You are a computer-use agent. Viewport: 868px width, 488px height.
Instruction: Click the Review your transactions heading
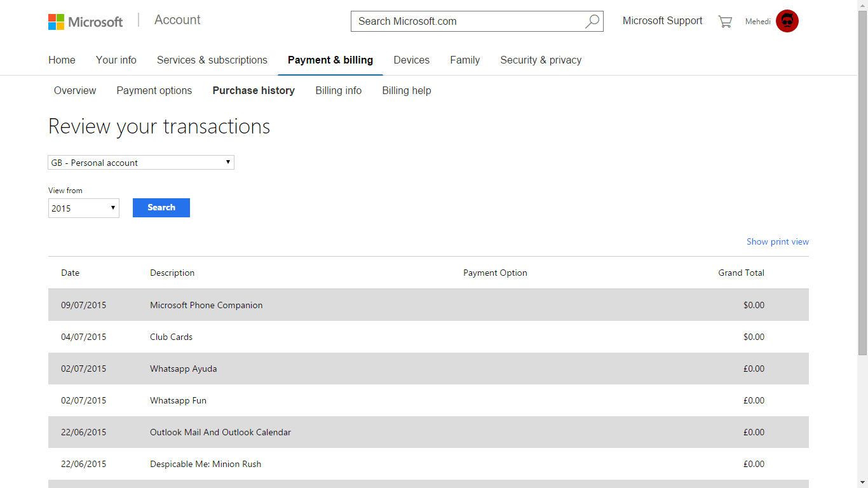point(159,126)
